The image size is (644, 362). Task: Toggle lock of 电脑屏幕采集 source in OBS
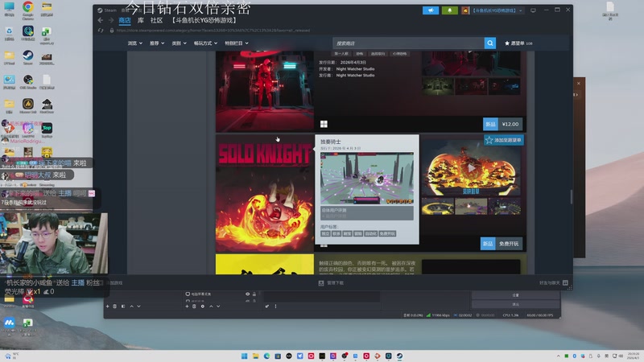click(254, 294)
